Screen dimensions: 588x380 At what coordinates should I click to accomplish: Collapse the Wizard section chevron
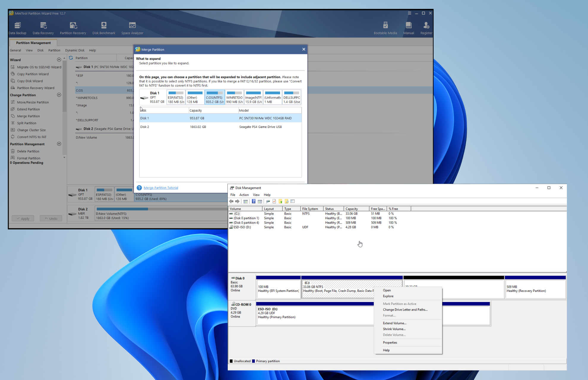59,60
